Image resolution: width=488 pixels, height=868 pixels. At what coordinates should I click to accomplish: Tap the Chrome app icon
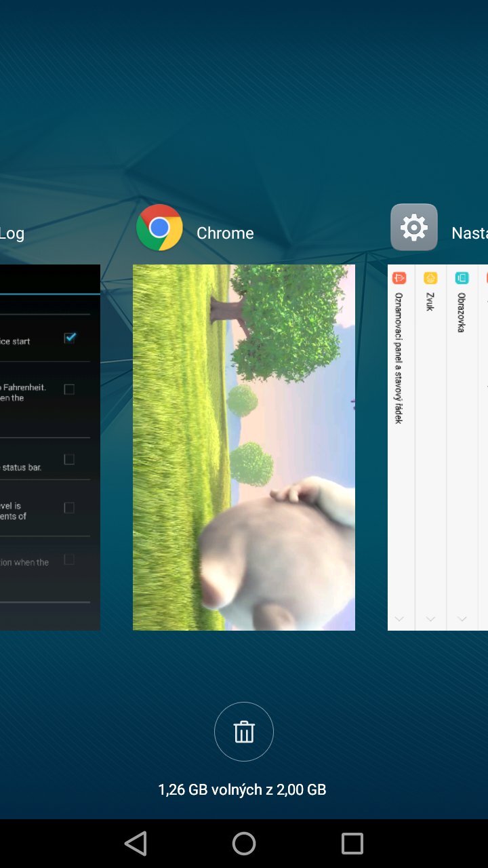[x=159, y=228]
